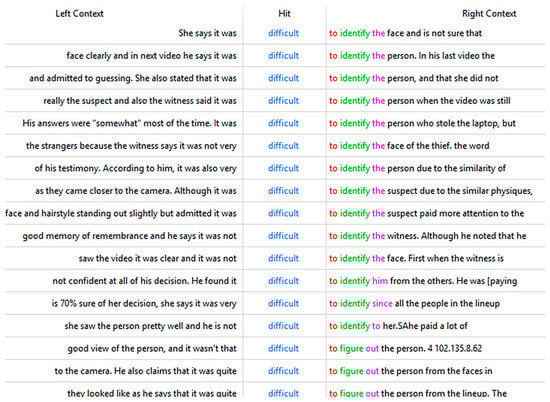Select 'as they came closer to the camera' text
The height and width of the screenshot is (402, 550).
[136, 191]
